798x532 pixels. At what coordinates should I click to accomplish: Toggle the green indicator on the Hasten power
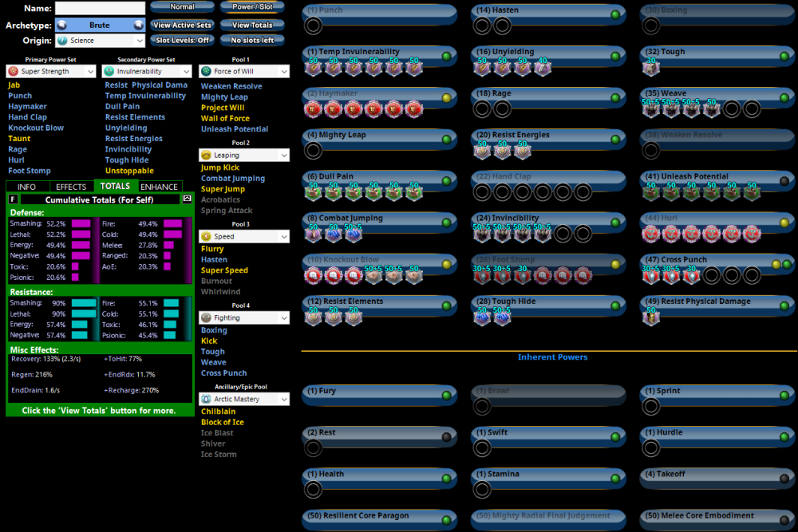[x=615, y=14]
